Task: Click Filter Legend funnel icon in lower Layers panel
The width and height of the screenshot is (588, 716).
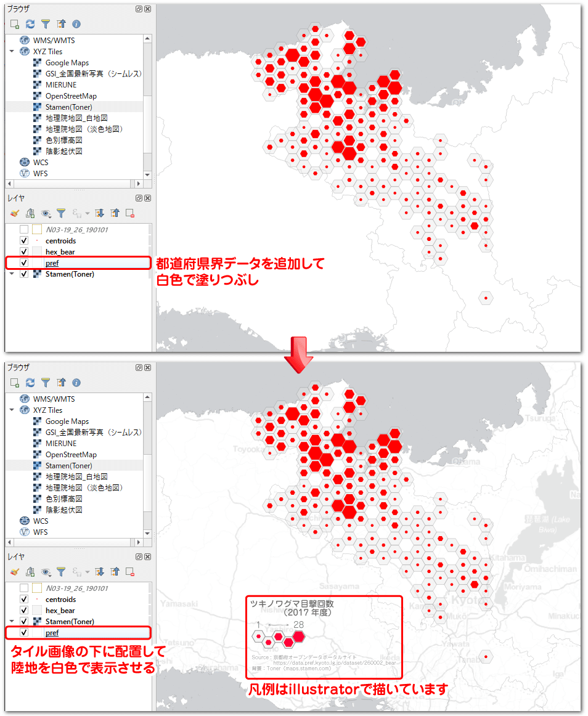Action: point(61,572)
